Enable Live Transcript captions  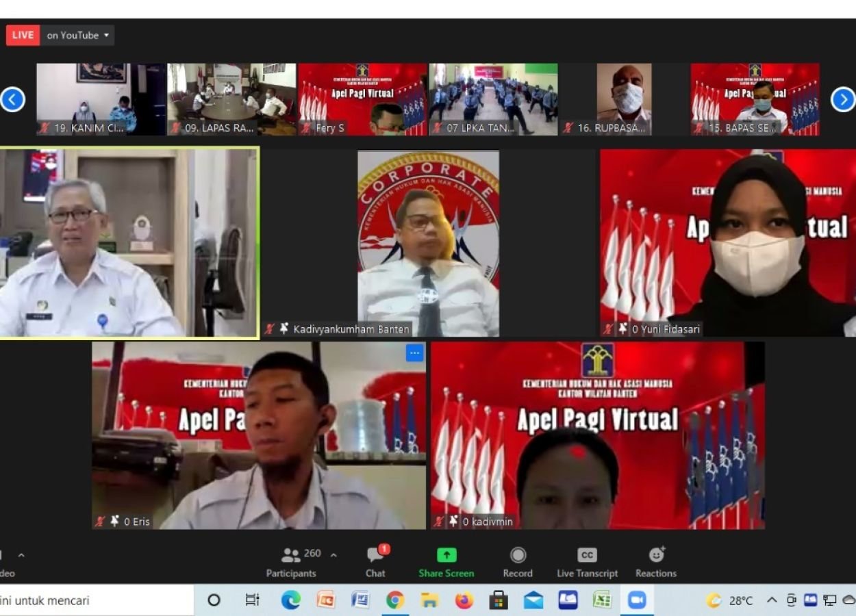587,562
